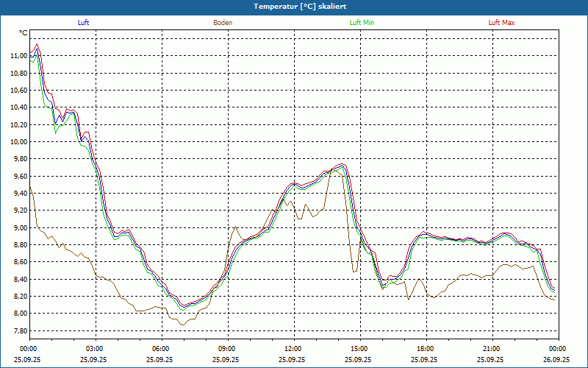Click the 11,00 y-axis value
Viewport: 588px width, 368px height.
point(18,56)
